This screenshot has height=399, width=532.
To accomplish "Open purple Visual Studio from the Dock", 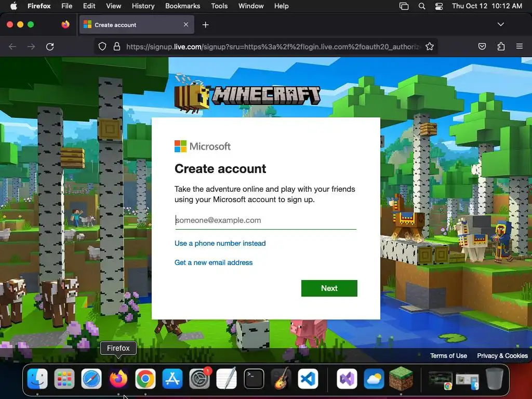I will click(347, 379).
